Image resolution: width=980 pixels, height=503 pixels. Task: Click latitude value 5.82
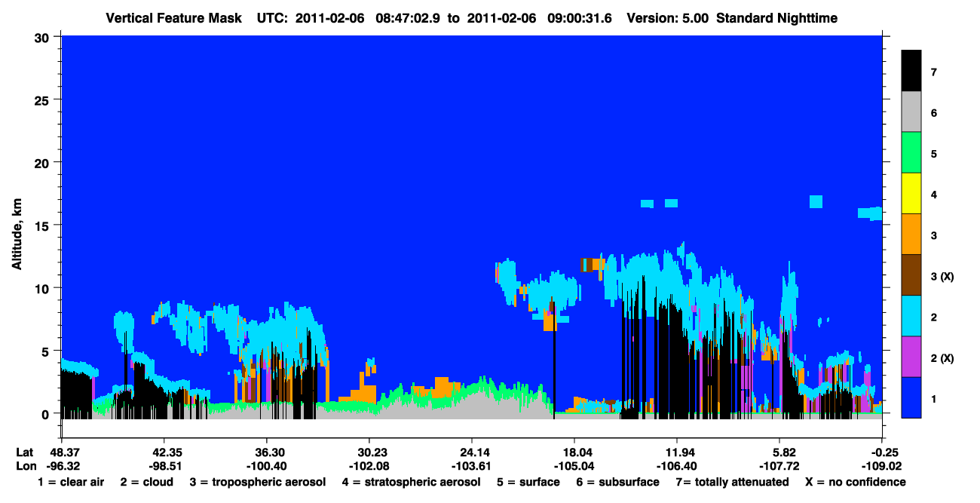779,452
